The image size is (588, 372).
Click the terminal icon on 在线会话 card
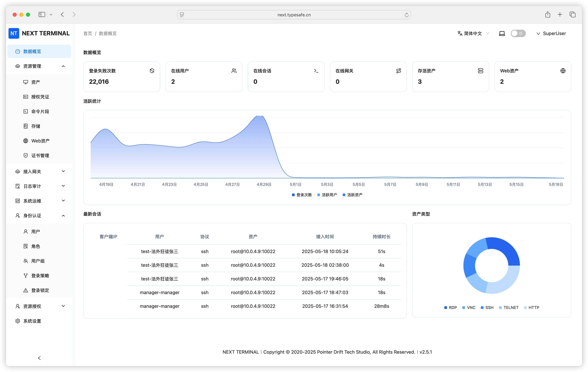tap(316, 71)
